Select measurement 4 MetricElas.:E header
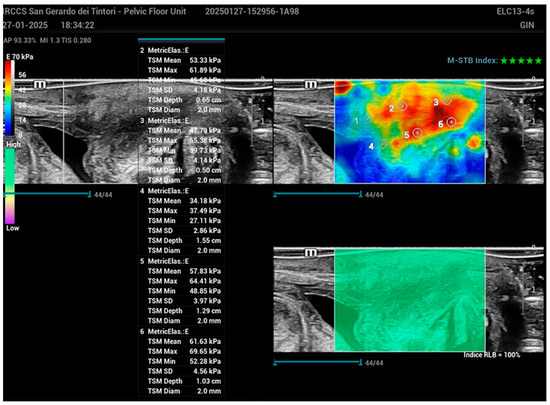550x405 pixels. (x=164, y=191)
